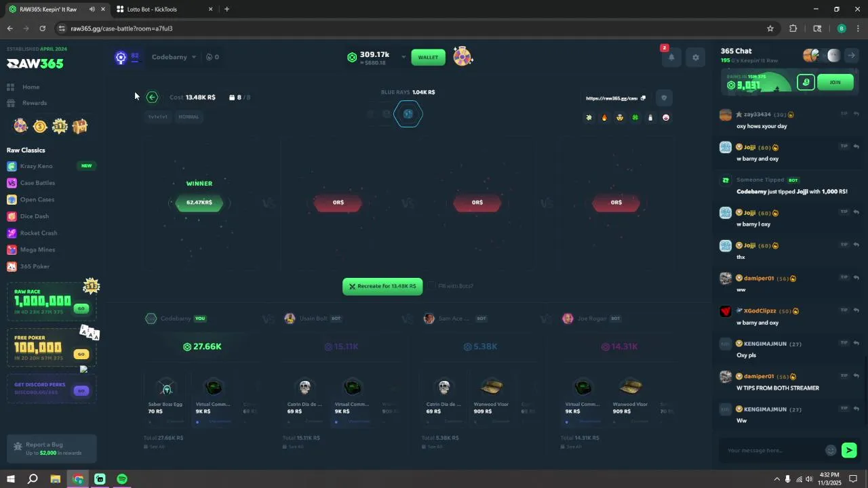This screenshot has width=868, height=488.
Task: Open the Open Cases game
Action: point(37,199)
